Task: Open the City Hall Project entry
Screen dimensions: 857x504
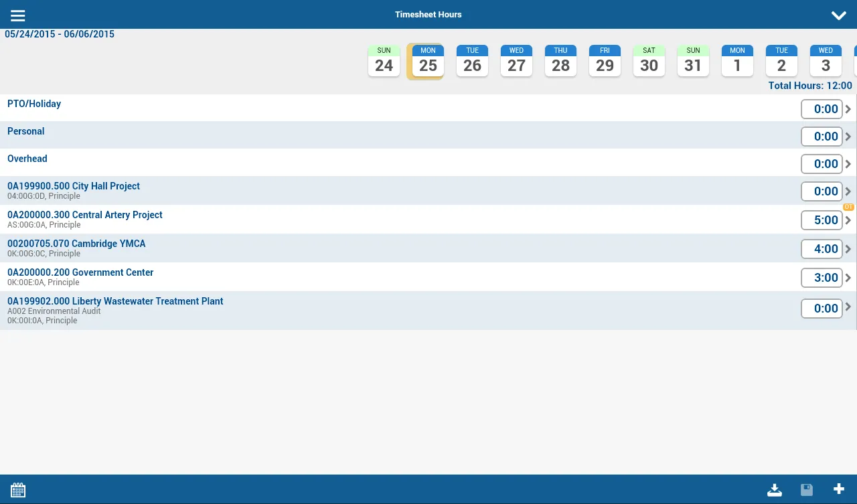Action: pos(74,186)
